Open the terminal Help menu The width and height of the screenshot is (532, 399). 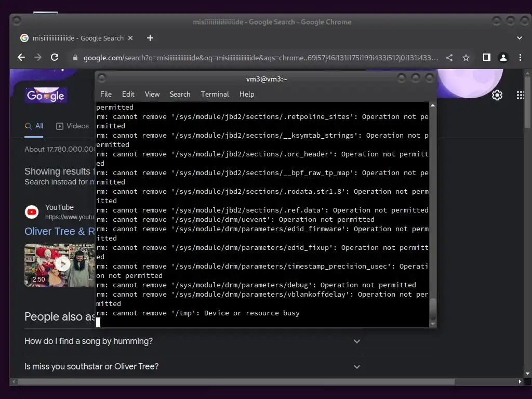click(x=247, y=95)
